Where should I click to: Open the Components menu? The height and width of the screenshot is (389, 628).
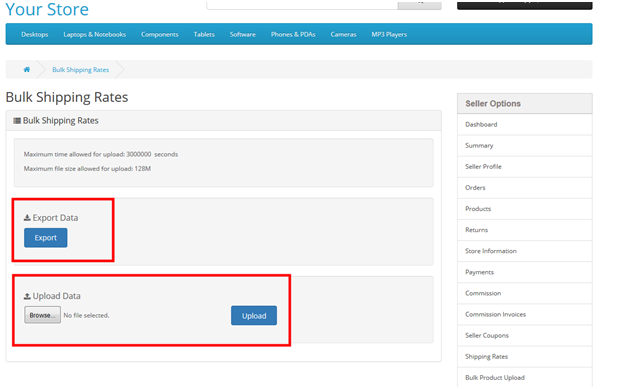coord(159,34)
